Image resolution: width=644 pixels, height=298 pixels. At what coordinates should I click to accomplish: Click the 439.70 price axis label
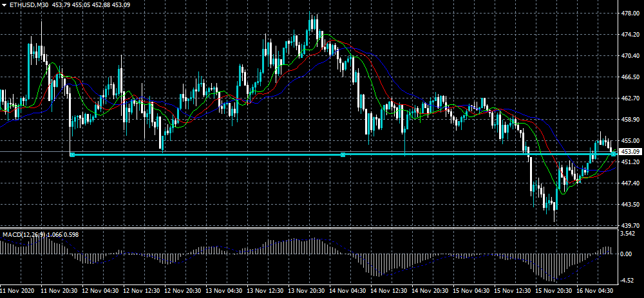[630, 226]
